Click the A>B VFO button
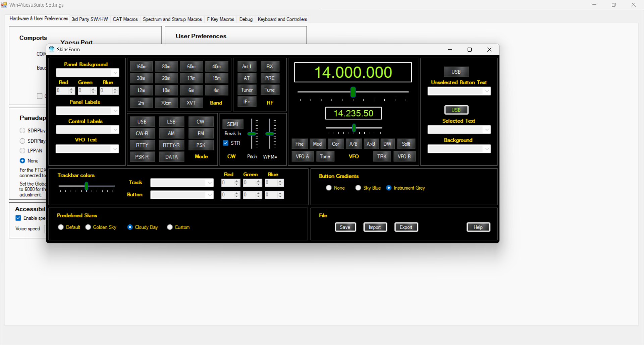644x345 pixels. coord(371,144)
